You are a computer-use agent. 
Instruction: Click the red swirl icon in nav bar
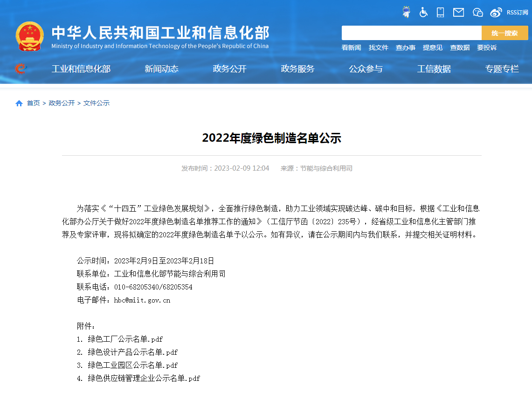coord(21,69)
